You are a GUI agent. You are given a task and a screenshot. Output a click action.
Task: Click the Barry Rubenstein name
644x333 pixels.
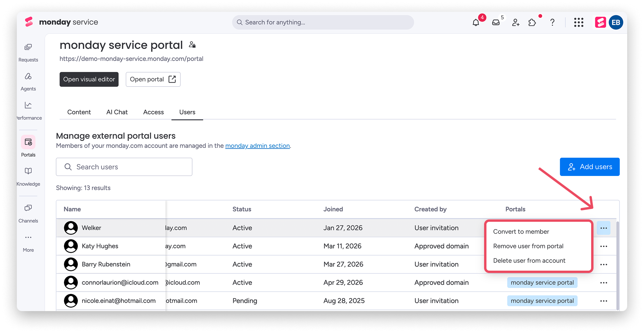pyautogui.click(x=106, y=264)
